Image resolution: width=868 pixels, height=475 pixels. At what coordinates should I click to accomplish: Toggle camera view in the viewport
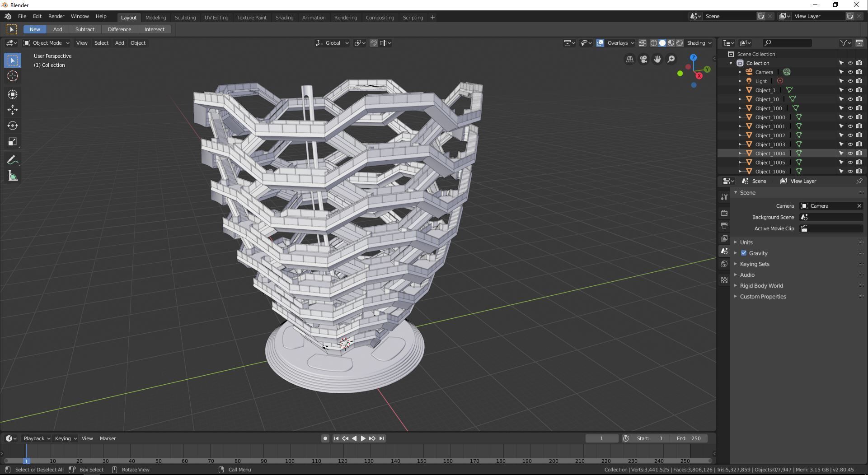643,59
